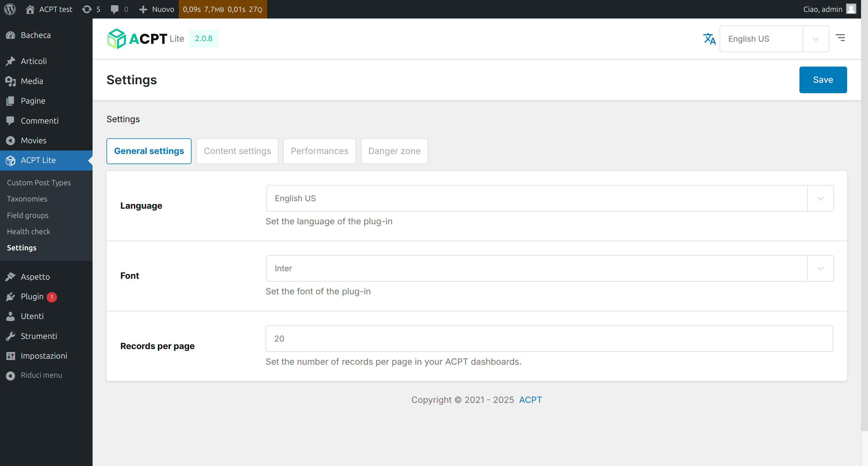Image resolution: width=868 pixels, height=466 pixels.
Task: Switch to the Performances tab
Action: point(319,151)
